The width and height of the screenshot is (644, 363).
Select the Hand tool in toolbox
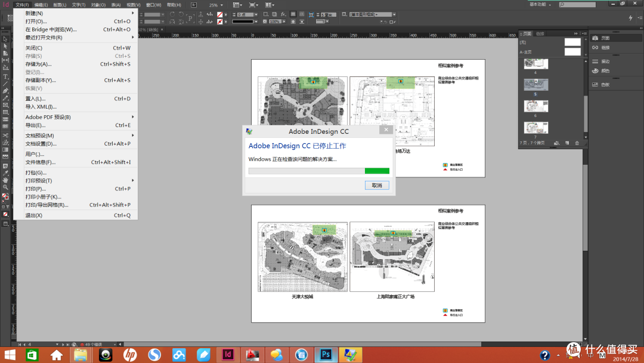pos(5,180)
